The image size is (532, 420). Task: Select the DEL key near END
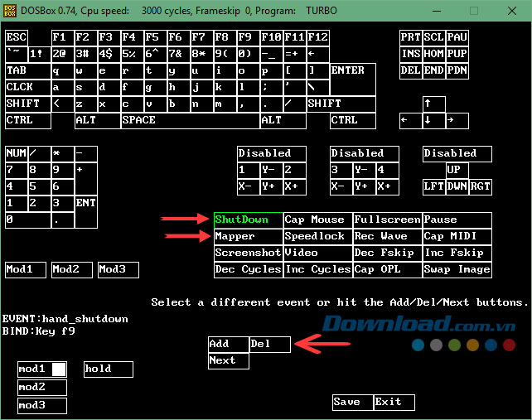pos(411,70)
